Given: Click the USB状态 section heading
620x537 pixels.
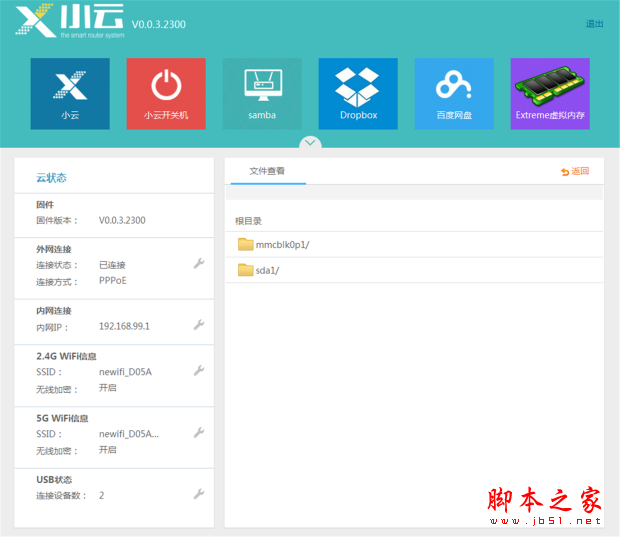Looking at the screenshot, I should [54, 480].
